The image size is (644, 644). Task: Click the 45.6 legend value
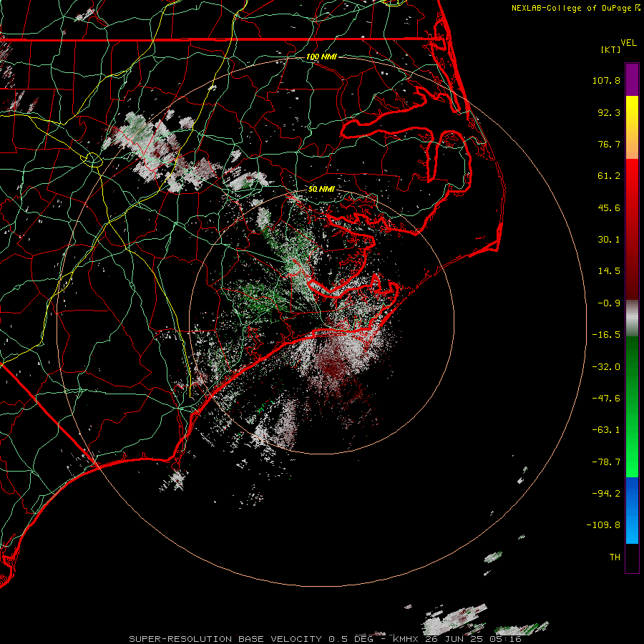click(609, 208)
